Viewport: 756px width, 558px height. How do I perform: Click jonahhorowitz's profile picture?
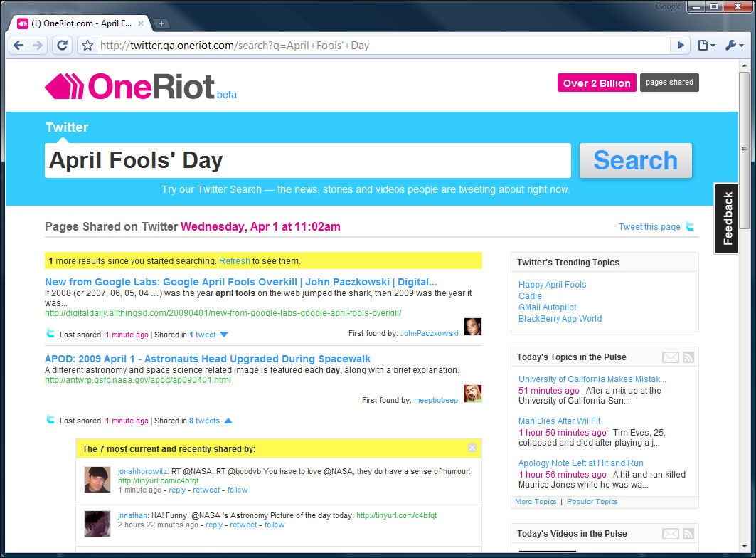97,479
